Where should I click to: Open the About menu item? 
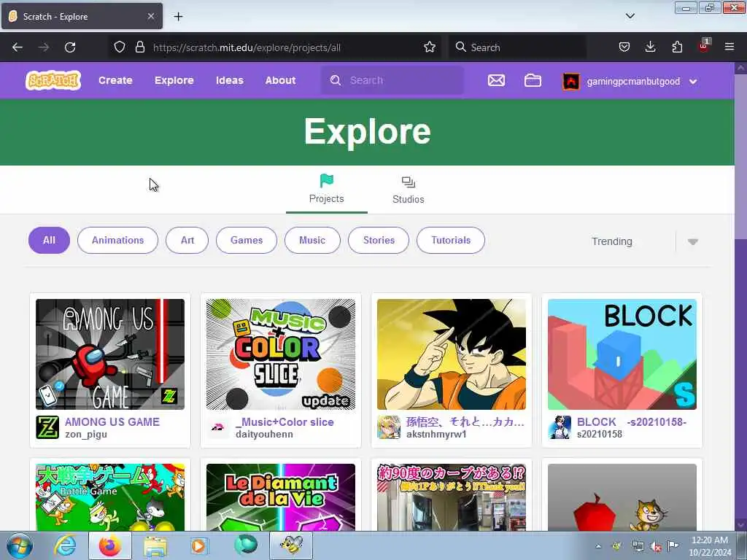click(280, 80)
